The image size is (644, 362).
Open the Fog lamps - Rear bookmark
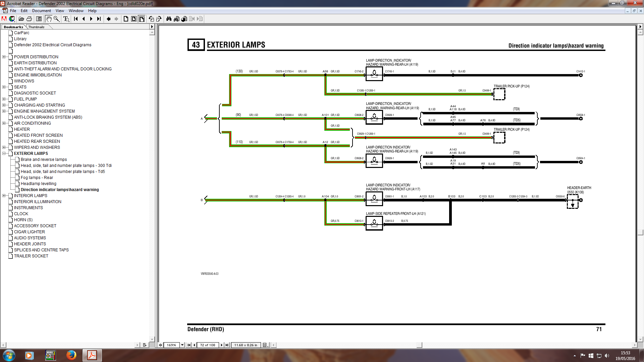pyautogui.click(x=37, y=178)
